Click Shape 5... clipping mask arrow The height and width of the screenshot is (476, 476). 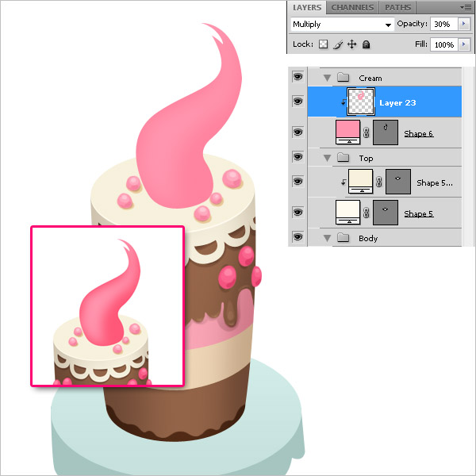[x=344, y=182]
